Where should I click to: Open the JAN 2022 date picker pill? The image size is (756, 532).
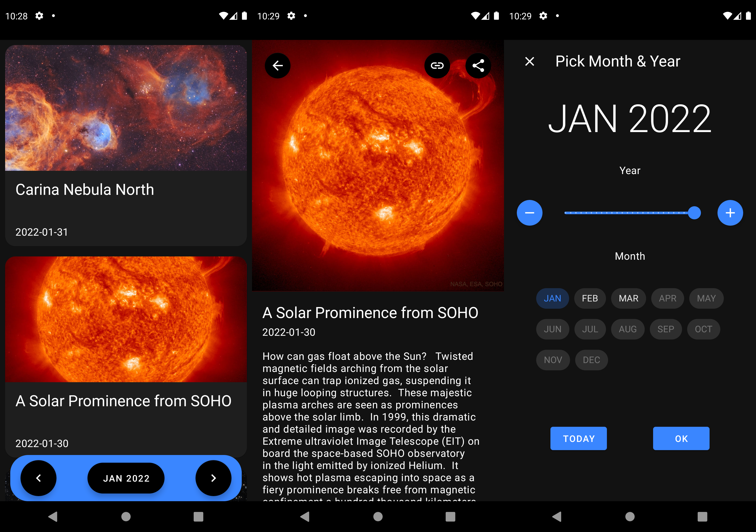126,478
